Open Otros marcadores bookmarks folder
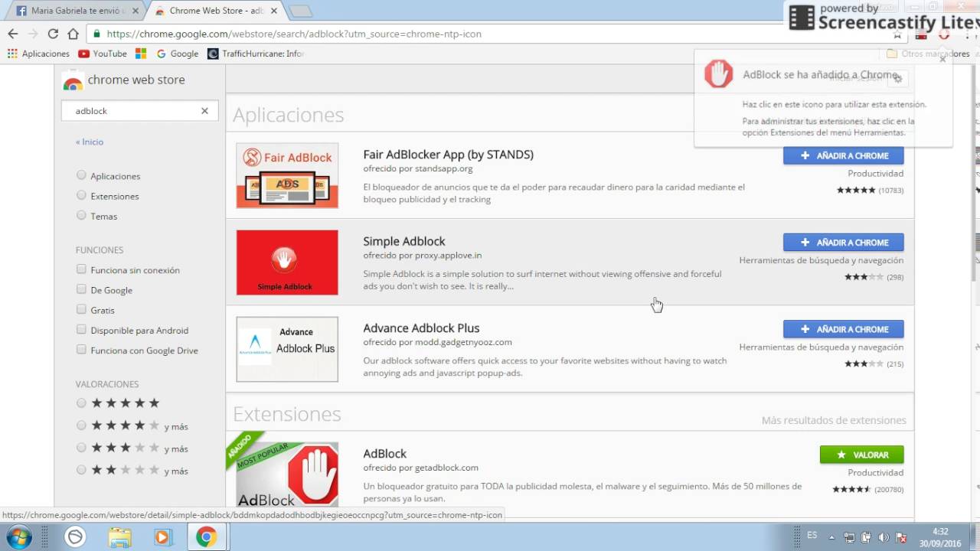Image resolution: width=980 pixels, height=551 pixels. tap(927, 54)
